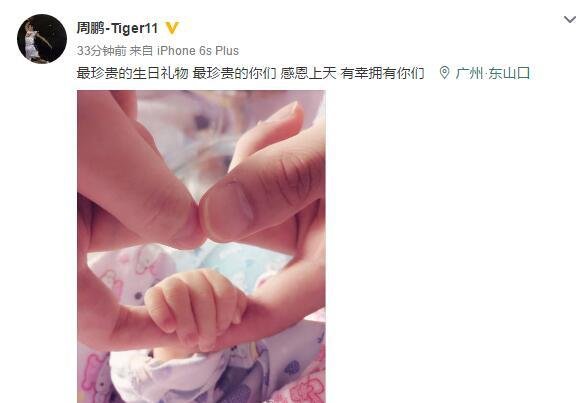Open 周鹏-Tiger11's round profile avatar
The width and height of the screenshot is (585, 403).
(42, 38)
